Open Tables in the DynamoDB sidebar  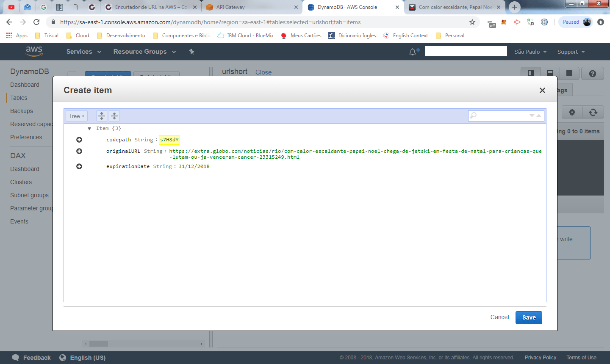click(x=19, y=98)
